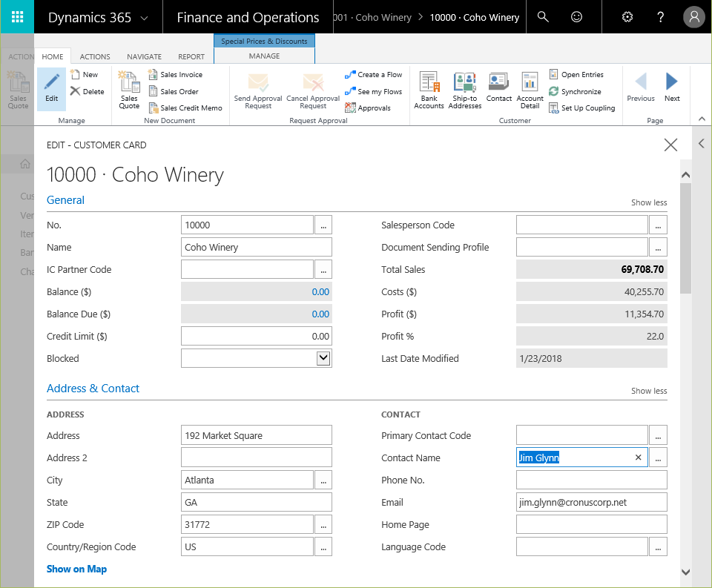
Task: Click Show less in General section
Action: pos(649,202)
